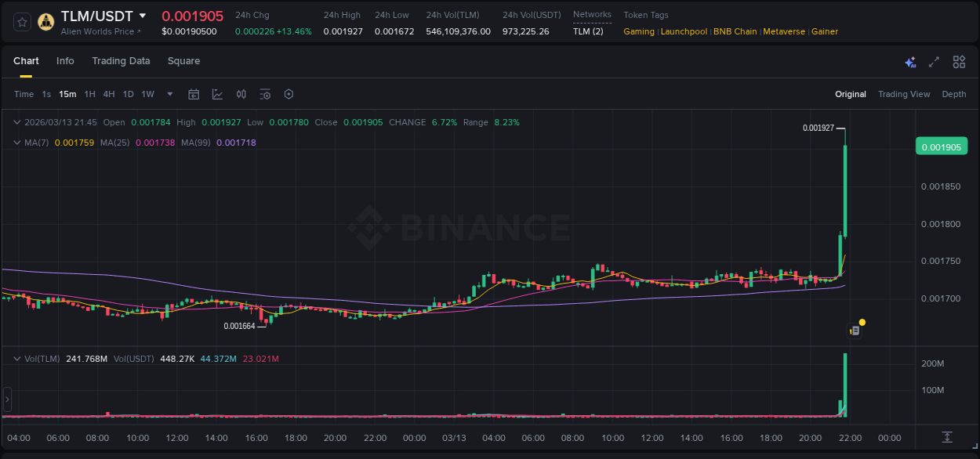
Task: Switch to the Trading Data tab
Action: tap(121, 60)
